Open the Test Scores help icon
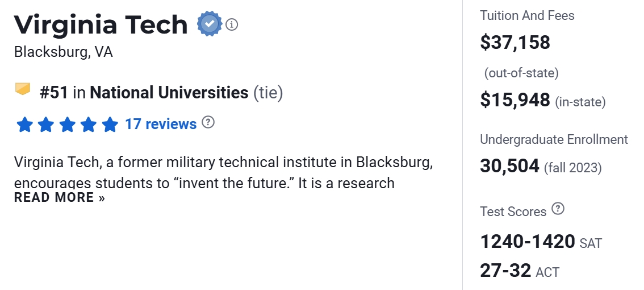Screen dimensions: 644x290 (558, 209)
